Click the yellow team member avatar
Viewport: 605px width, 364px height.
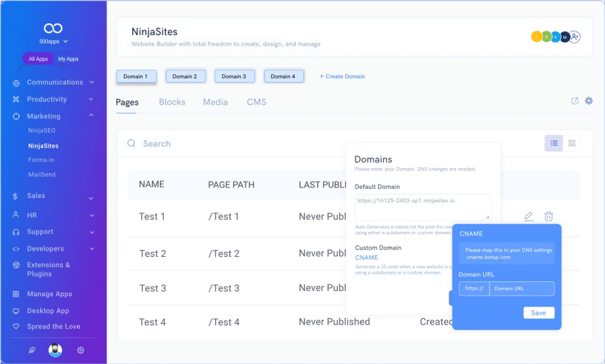click(536, 37)
